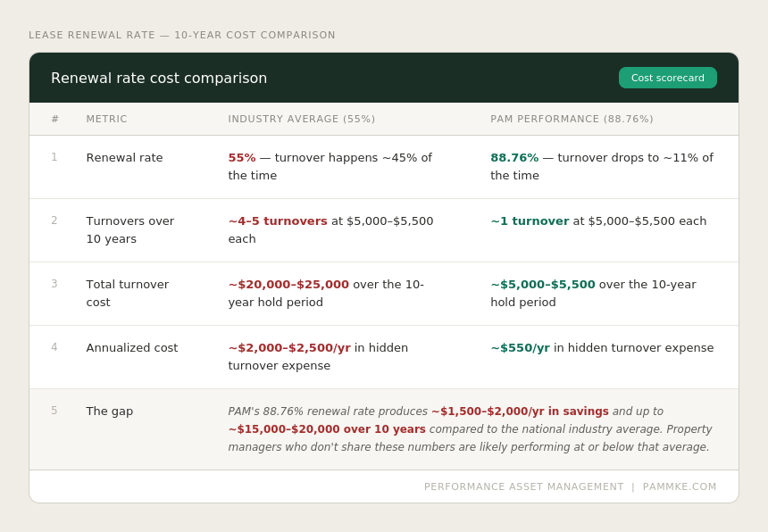Click row number 2

[54, 220]
